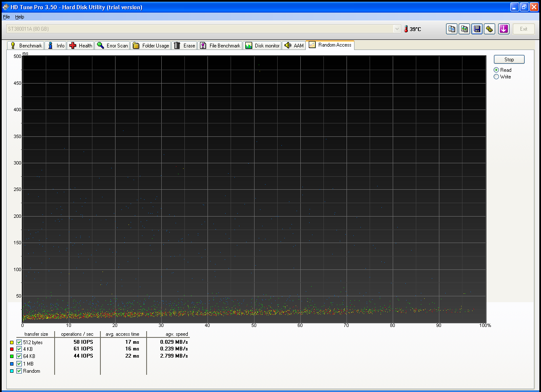Click the 44 IOPS value
541x392 pixels.
(83, 356)
